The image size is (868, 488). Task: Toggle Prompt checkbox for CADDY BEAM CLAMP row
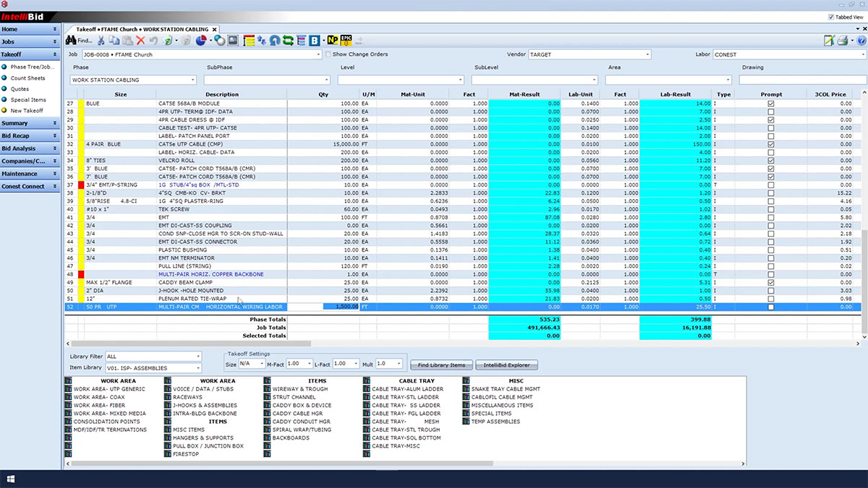click(x=771, y=282)
